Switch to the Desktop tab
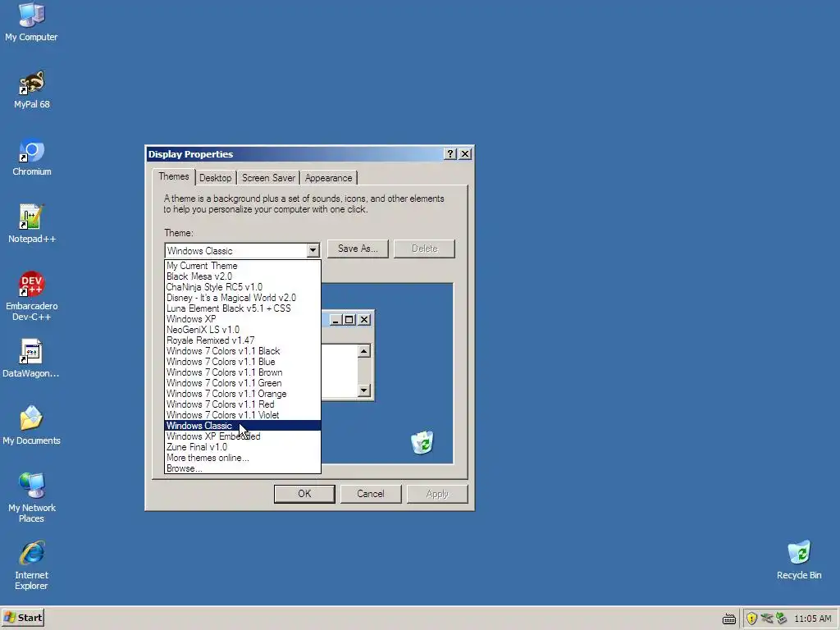The width and height of the screenshot is (840, 630). coord(216,178)
